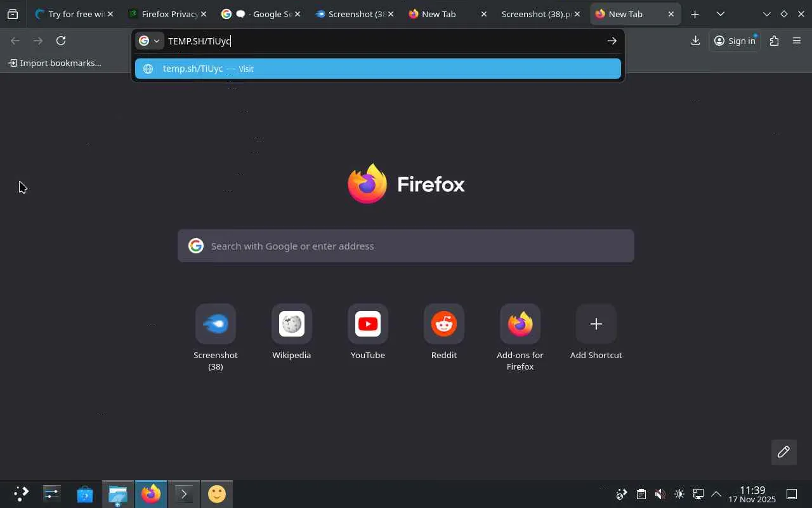This screenshot has width=812, height=508.
Task: Click the Go arrow in the address bar
Action: point(612,41)
